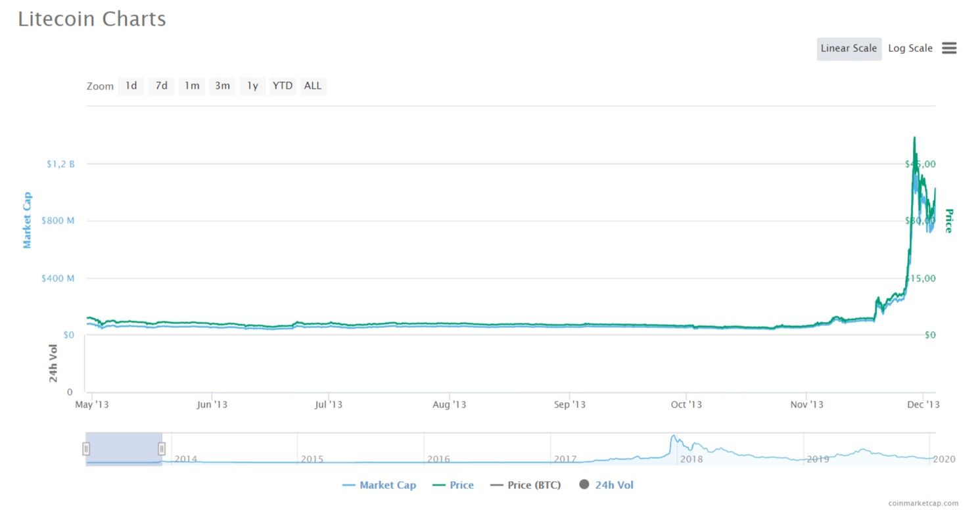Screen dimensions: 980x510
Task: Click the Oct '13 x-axis label
Action: coord(686,404)
